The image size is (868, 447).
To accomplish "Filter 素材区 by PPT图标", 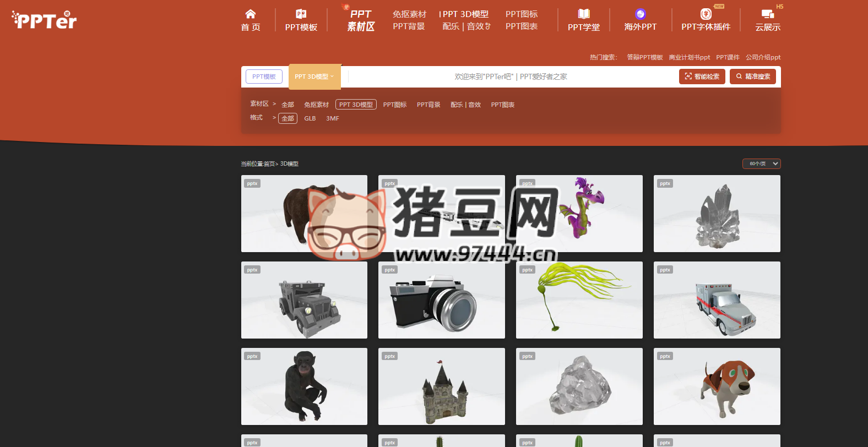I will pyautogui.click(x=395, y=105).
